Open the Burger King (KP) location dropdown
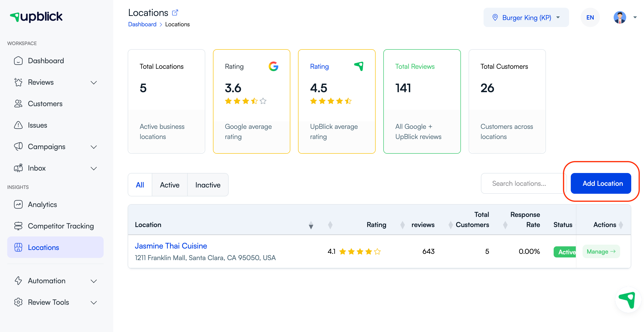Screen dimensions: 644x332 point(526,18)
